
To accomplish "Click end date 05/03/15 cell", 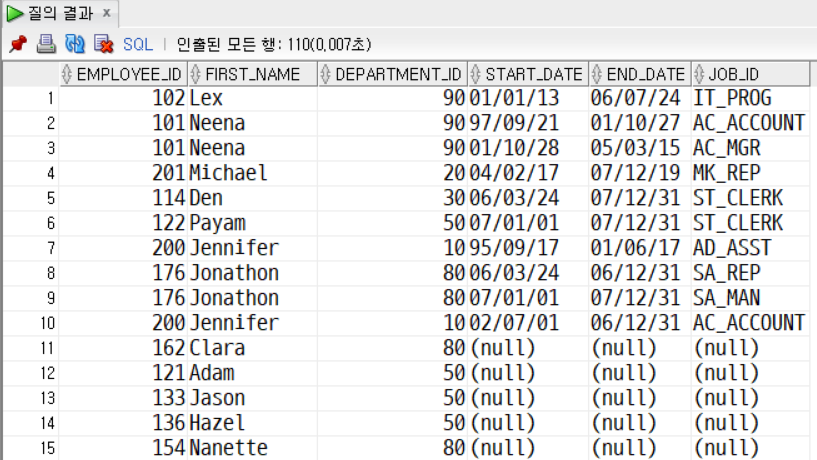I will (x=640, y=148).
